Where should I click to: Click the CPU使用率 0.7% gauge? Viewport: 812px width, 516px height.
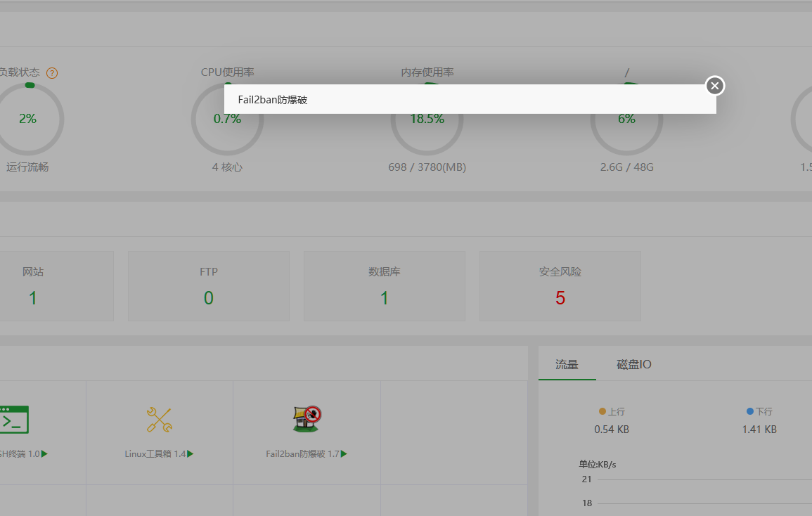coord(227,119)
